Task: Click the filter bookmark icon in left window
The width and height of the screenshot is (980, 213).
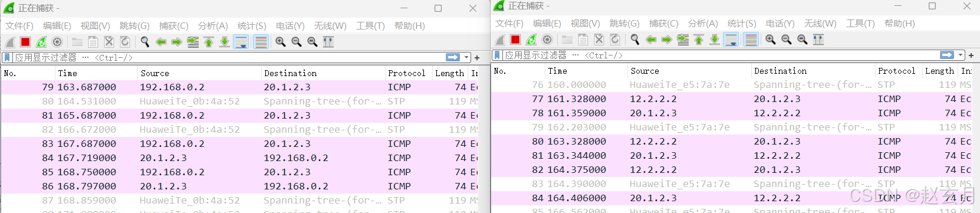Action: (x=7, y=57)
